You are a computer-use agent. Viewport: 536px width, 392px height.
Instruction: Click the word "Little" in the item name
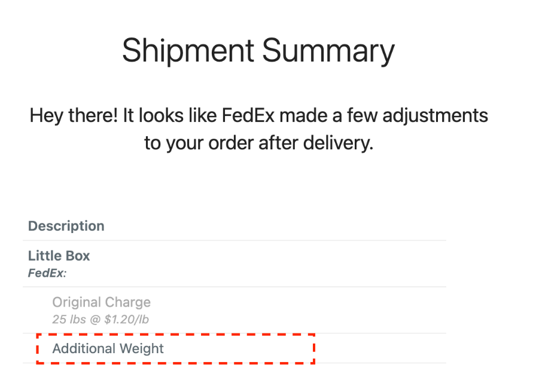(x=44, y=256)
